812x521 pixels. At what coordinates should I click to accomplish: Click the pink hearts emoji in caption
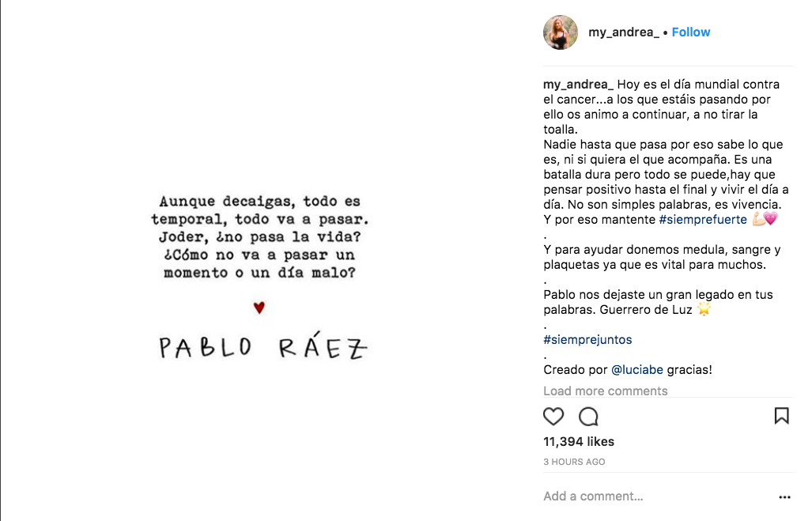point(771,220)
